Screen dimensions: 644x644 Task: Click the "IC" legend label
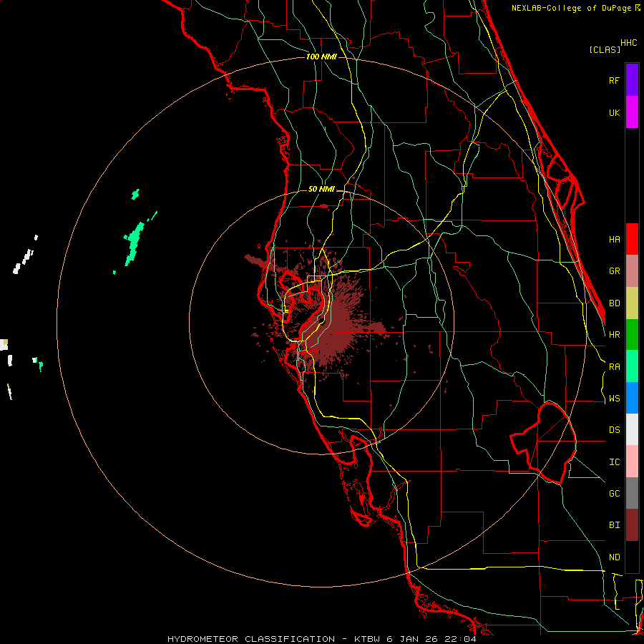(x=614, y=462)
